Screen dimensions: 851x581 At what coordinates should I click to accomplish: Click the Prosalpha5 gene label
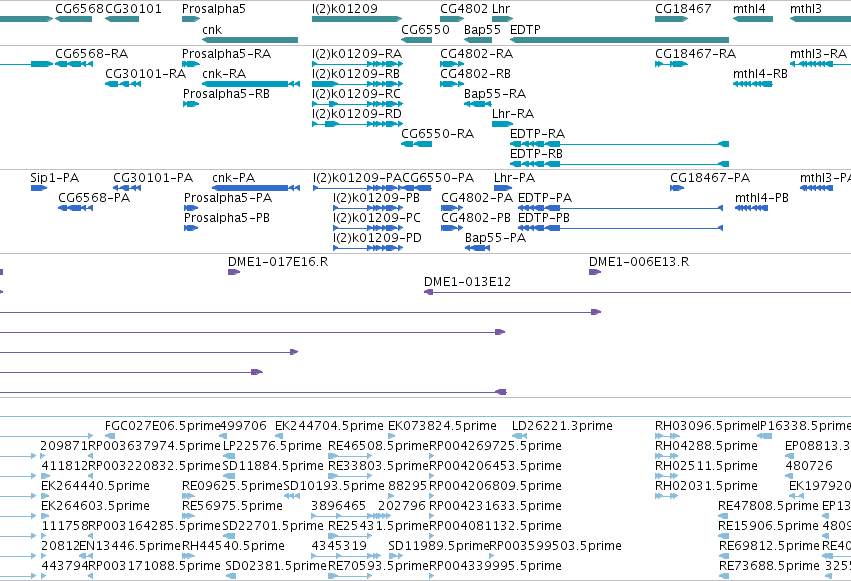point(214,9)
